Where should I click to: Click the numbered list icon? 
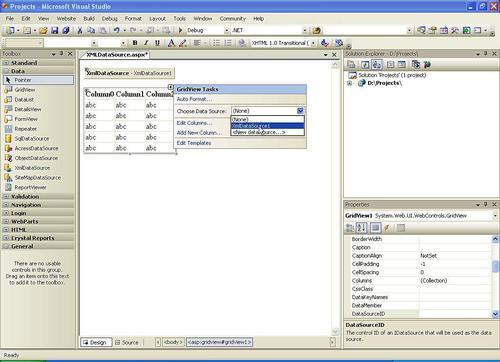coord(228,43)
